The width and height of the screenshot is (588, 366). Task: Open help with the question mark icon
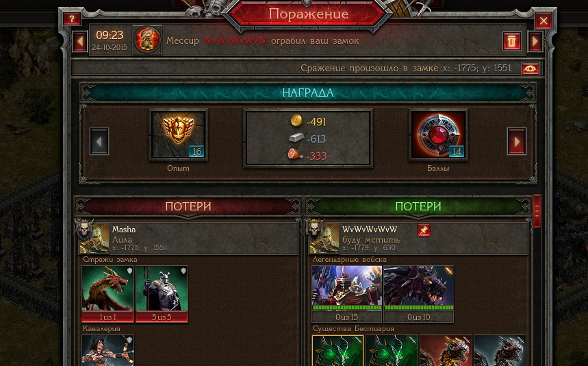[x=72, y=19]
